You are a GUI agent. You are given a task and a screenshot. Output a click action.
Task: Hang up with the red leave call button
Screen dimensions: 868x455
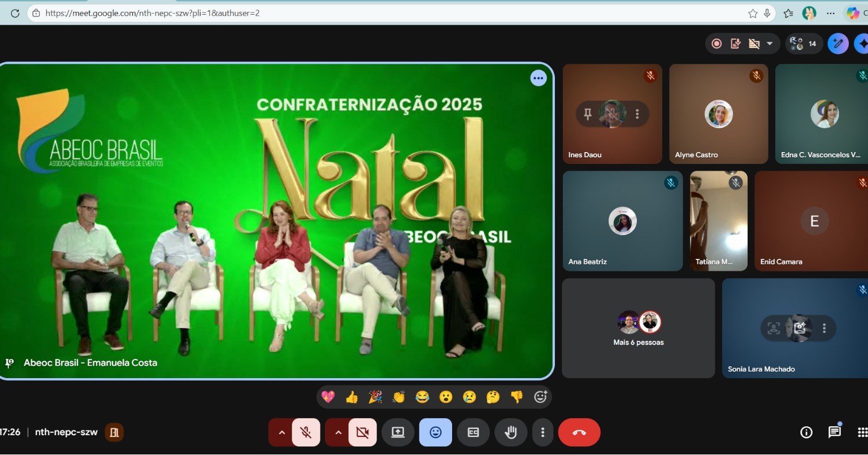tap(579, 432)
